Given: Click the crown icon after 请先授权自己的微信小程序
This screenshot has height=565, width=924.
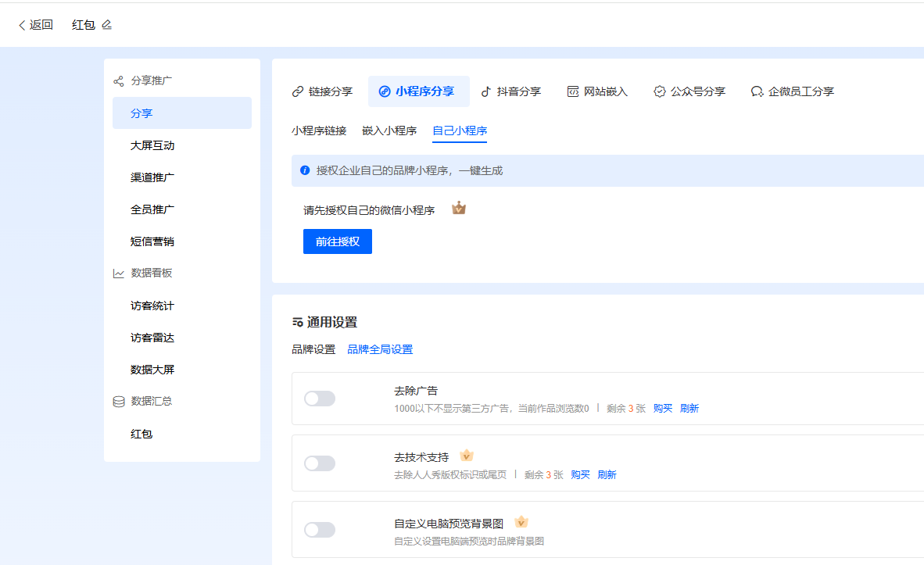Looking at the screenshot, I should [459, 209].
